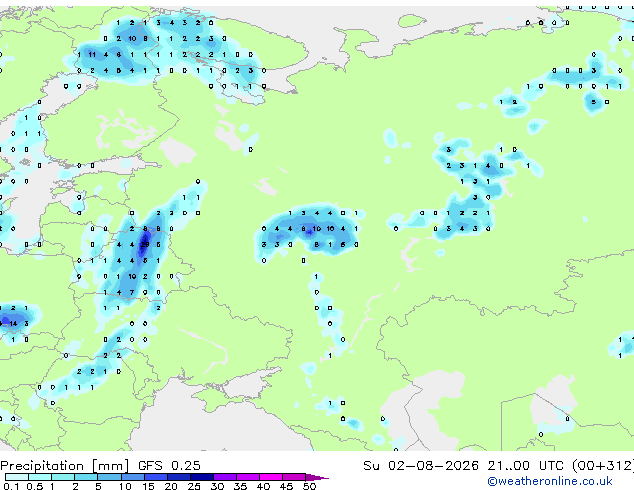Click the 'Su 02-08-2026' date text
Screen dimensions: 634x490
click(x=421, y=466)
